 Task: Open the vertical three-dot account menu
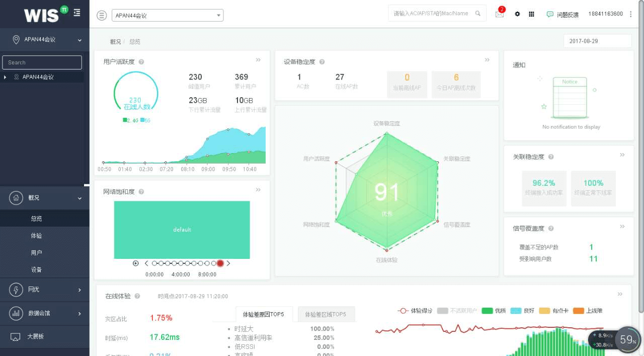631,14
